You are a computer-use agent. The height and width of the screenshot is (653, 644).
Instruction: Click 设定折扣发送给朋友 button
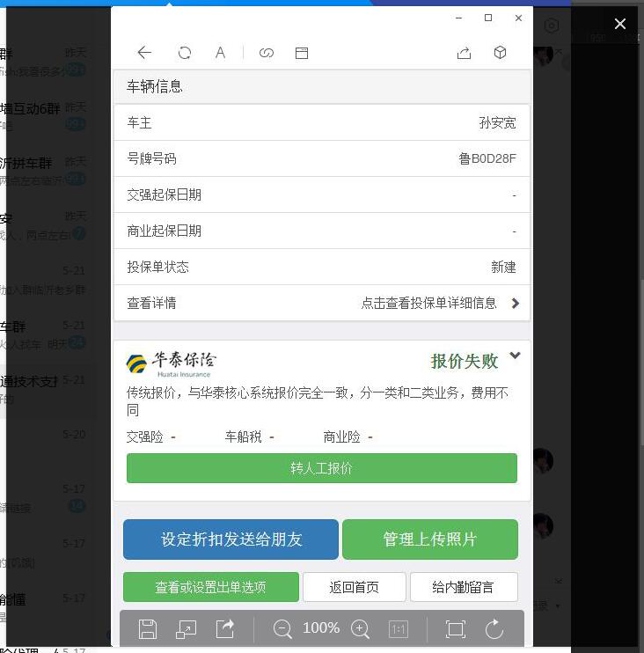click(231, 539)
